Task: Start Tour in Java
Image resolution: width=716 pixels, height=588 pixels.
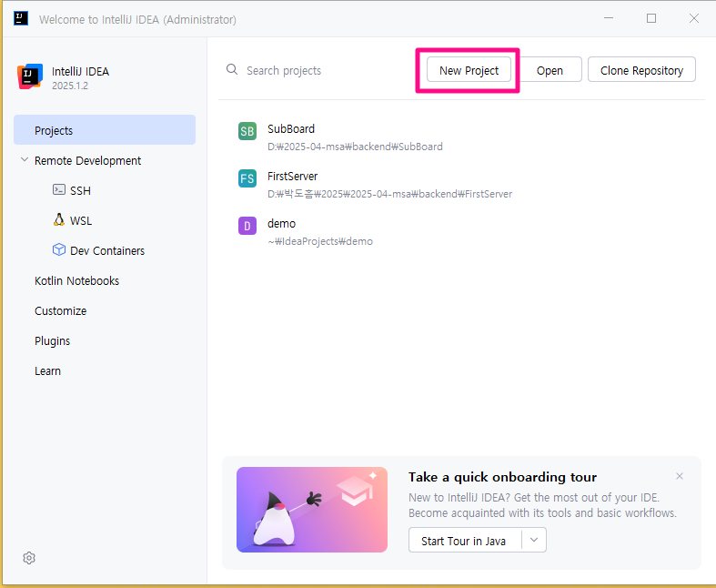Action: tap(463, 541)
